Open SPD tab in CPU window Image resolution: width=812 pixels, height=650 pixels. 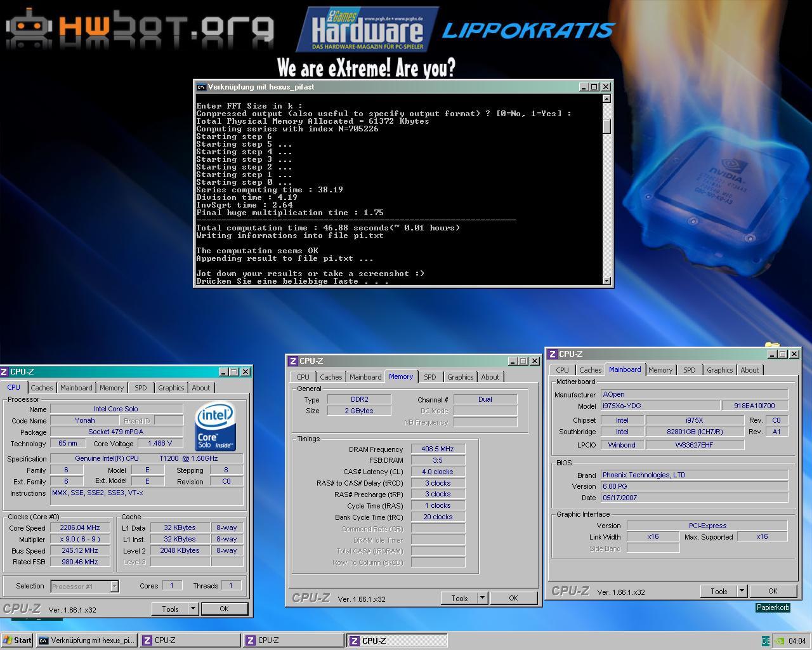(x=141, y=388)
